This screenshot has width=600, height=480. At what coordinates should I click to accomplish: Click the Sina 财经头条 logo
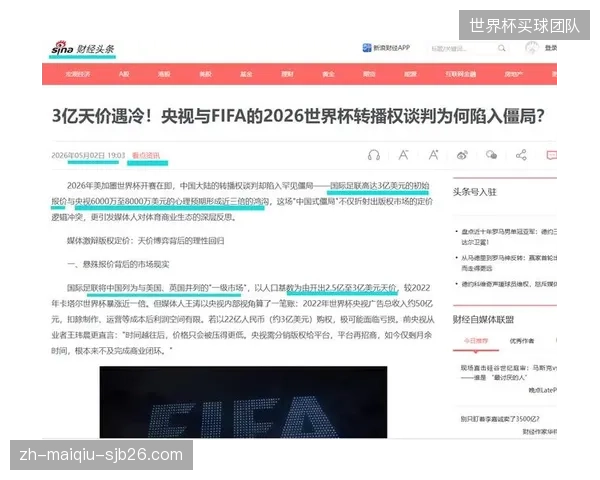(x=83, y=48)
